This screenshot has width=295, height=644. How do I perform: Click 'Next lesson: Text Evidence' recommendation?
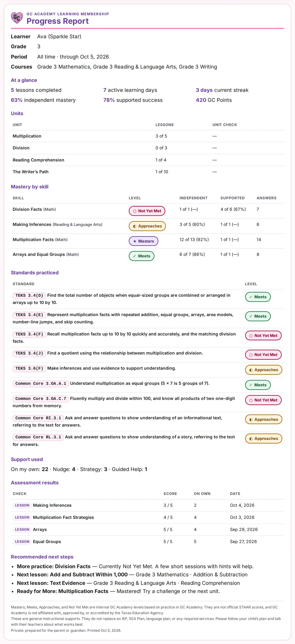(x=51, y=583)
